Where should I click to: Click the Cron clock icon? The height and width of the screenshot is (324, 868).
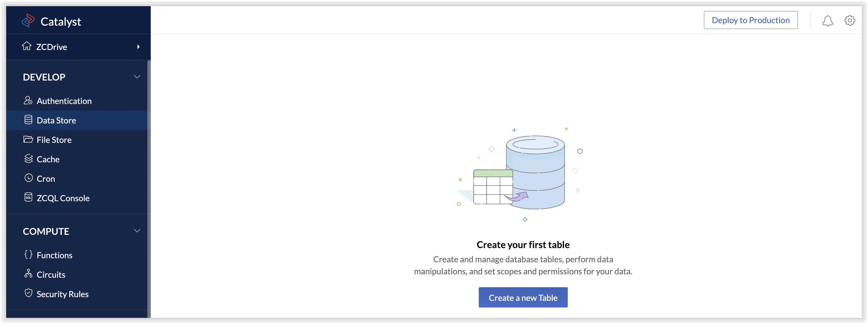click(x=28, y=178)
